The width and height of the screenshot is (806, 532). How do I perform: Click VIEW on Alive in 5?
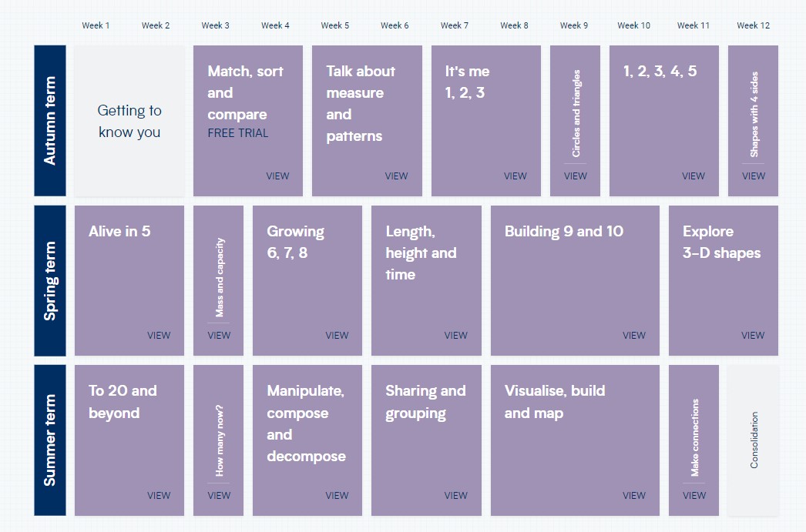point(159,336)
